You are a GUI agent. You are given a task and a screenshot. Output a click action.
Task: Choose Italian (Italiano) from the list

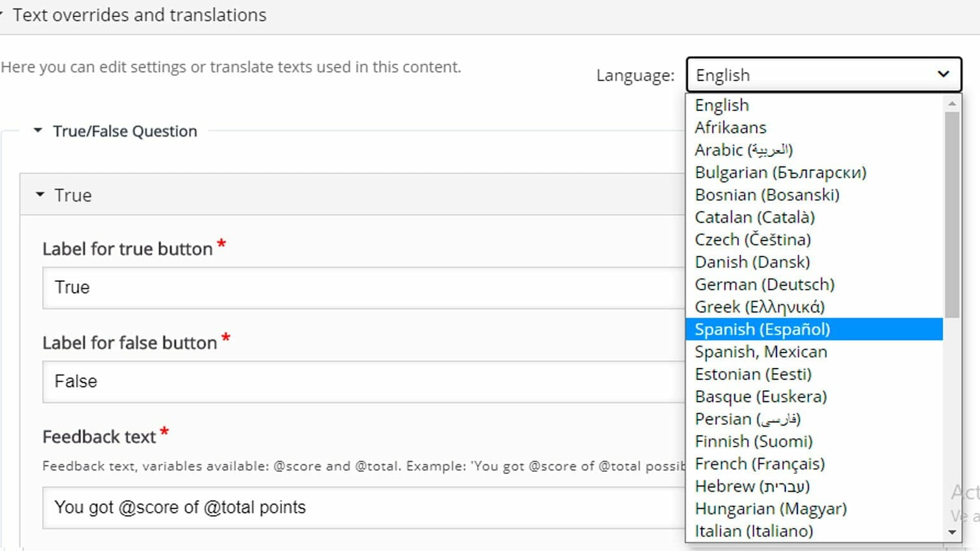coord(814,531)
